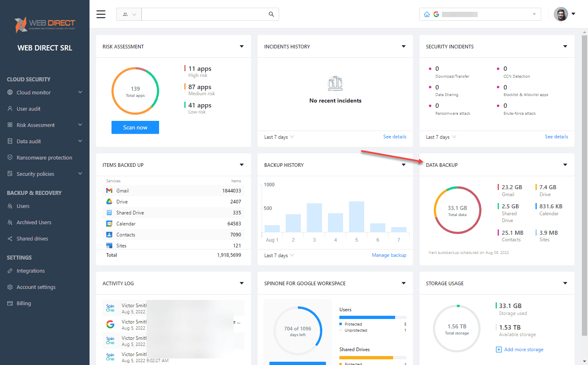Click the 1.53 TB Available storage value
The width and height of the screenshot is (588, 365).
click(510, 327)
